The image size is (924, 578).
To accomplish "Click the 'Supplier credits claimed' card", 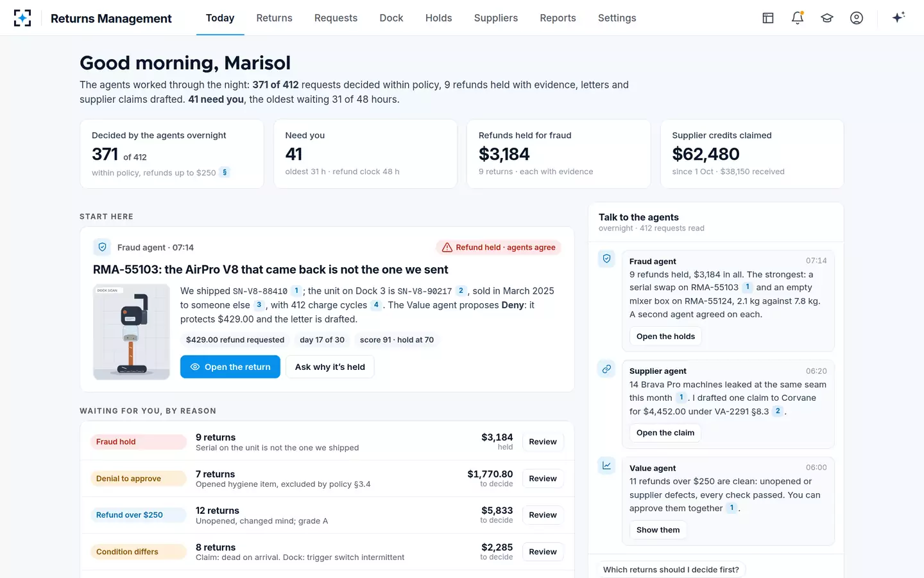I will point(752,154).
